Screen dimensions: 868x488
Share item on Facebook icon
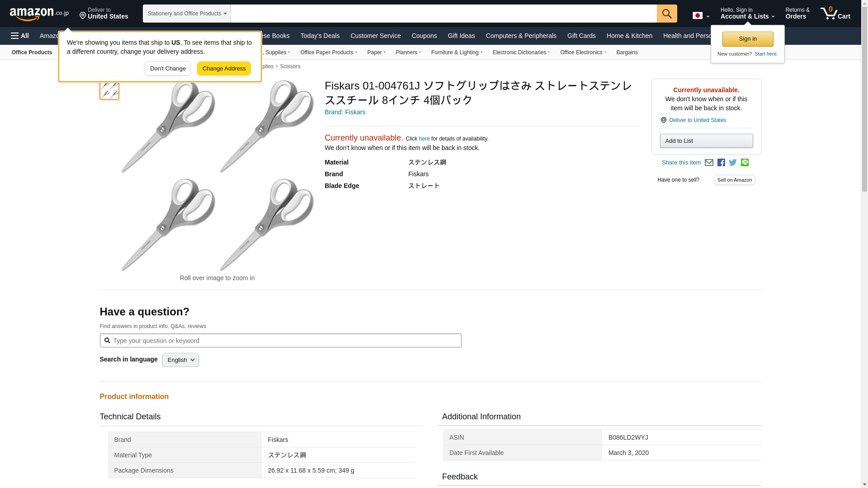(721, 163)
